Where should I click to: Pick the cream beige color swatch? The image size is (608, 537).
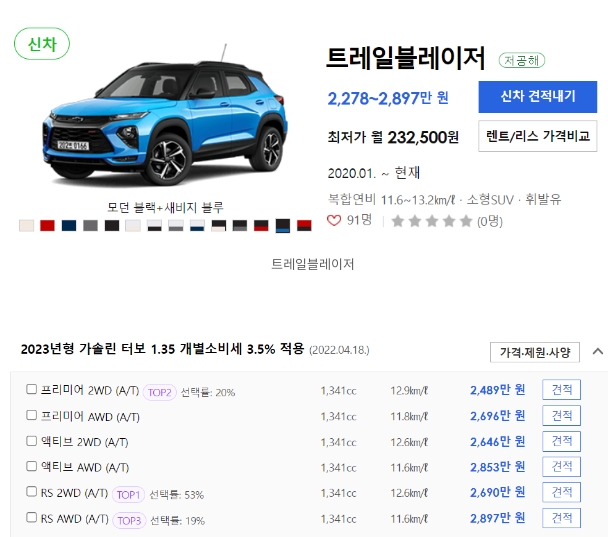(26, 225)
